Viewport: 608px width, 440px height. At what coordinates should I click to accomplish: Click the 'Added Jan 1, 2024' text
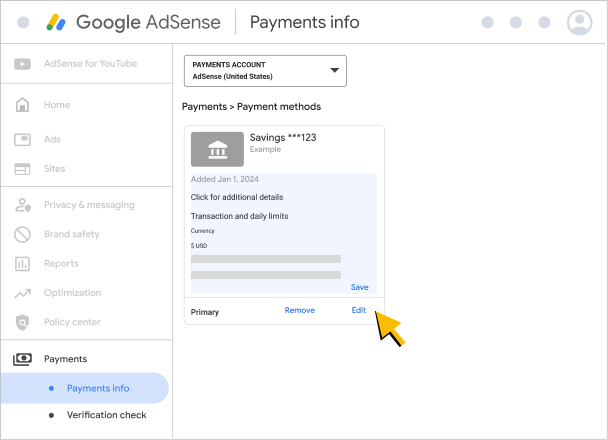coord(225,179)
